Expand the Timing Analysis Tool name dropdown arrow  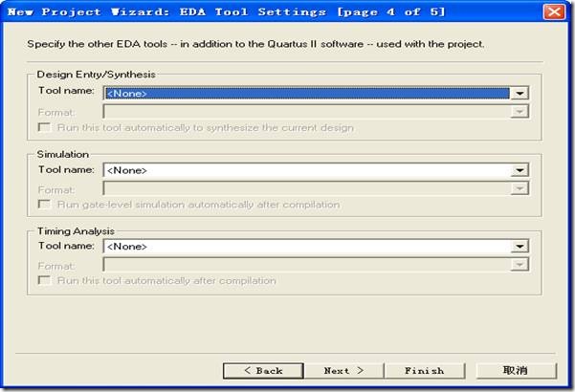point(519,247)
